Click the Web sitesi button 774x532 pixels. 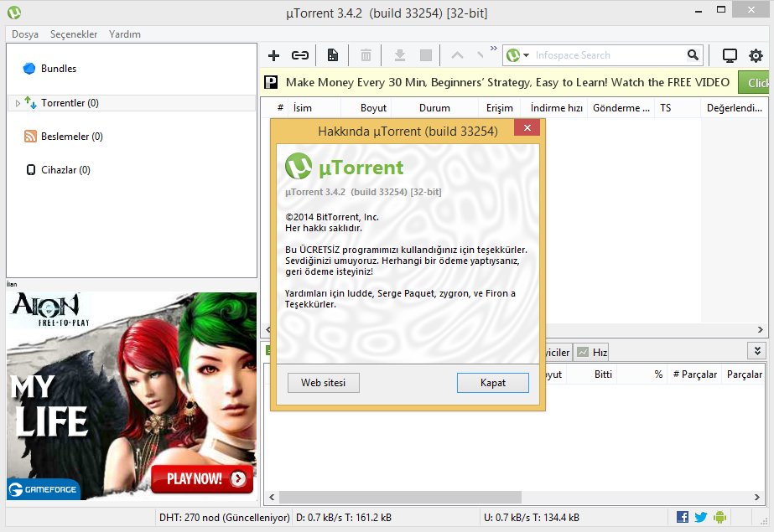(324, 383)
